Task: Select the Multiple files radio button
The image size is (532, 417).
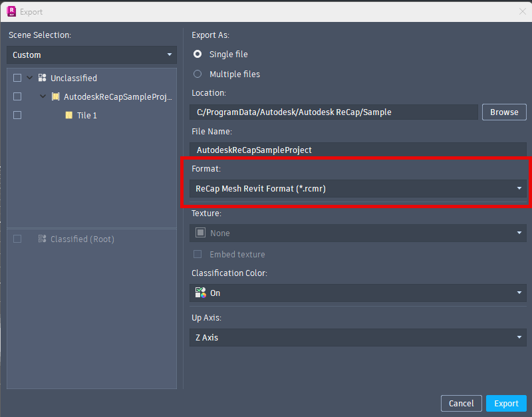Action: click(198, 74)
